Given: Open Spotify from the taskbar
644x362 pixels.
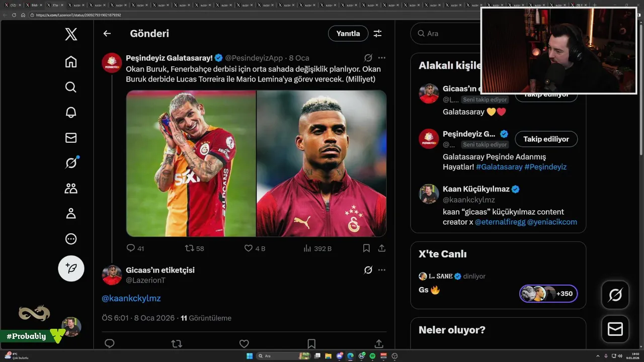Looking at the screenshot, I should point(372,356).
